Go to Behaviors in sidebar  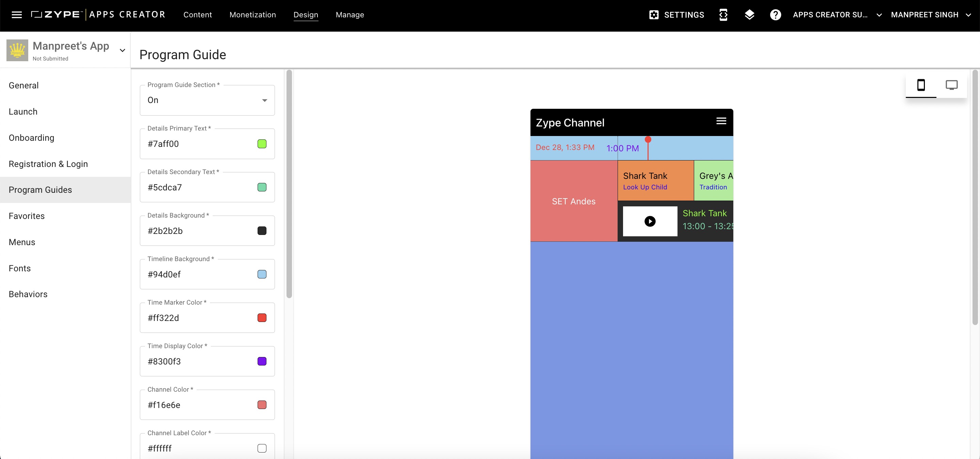pyautogui.click(x=65, y=294)
